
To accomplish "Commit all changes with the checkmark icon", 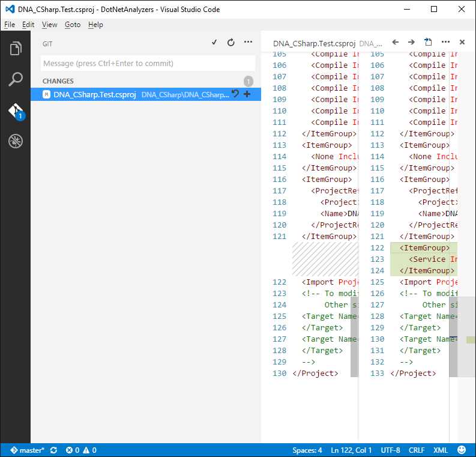I will click(214, 42).
